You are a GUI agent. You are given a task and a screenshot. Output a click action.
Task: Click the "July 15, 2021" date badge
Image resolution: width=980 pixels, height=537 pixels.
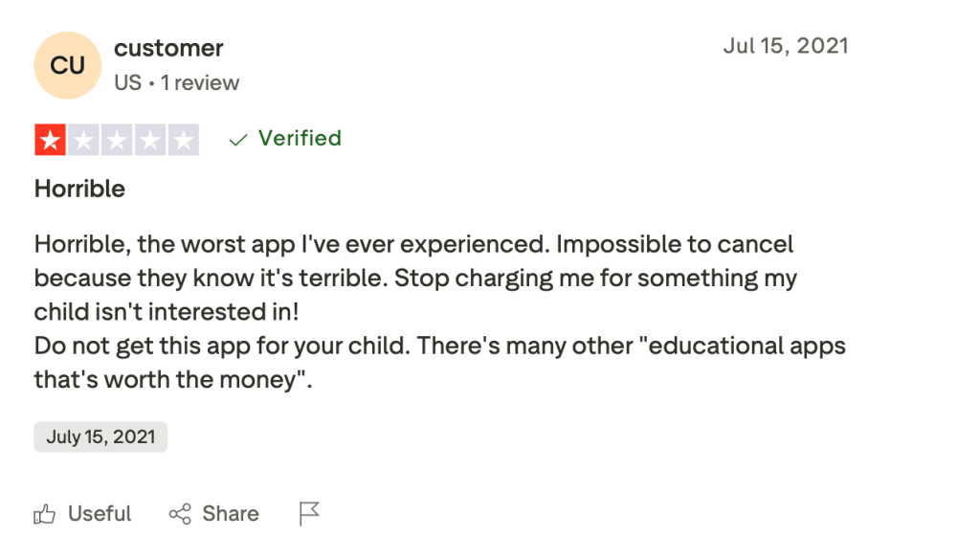pos(100,436)
